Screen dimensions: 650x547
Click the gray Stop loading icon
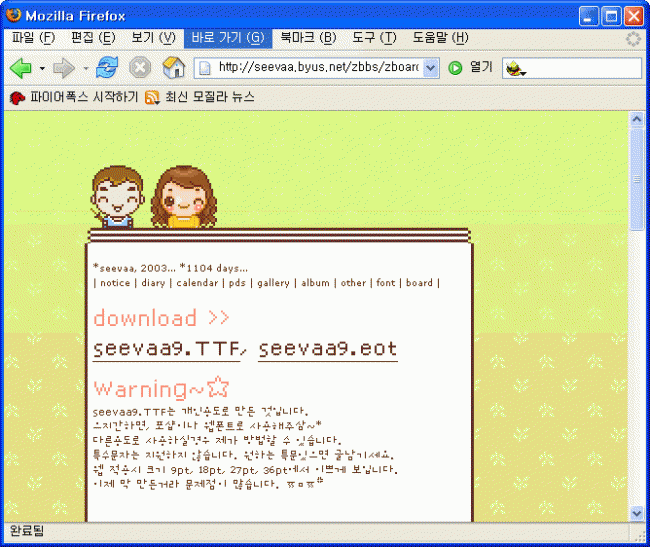tap(140, 68)
